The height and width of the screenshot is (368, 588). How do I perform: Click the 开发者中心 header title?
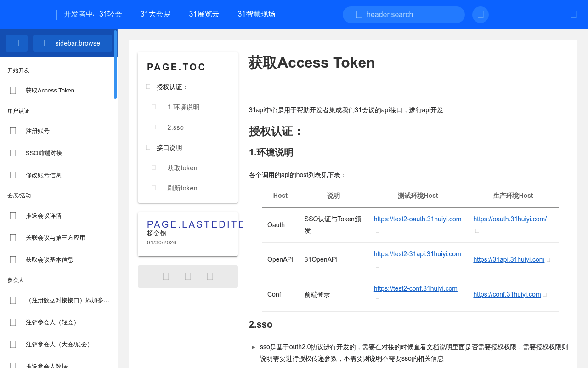[79, 14]
